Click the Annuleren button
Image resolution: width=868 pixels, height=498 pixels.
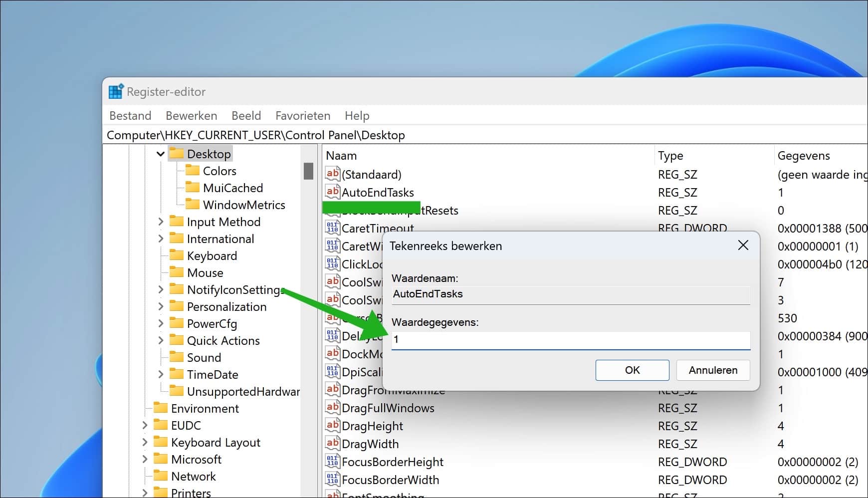click(x=713, y=370)
